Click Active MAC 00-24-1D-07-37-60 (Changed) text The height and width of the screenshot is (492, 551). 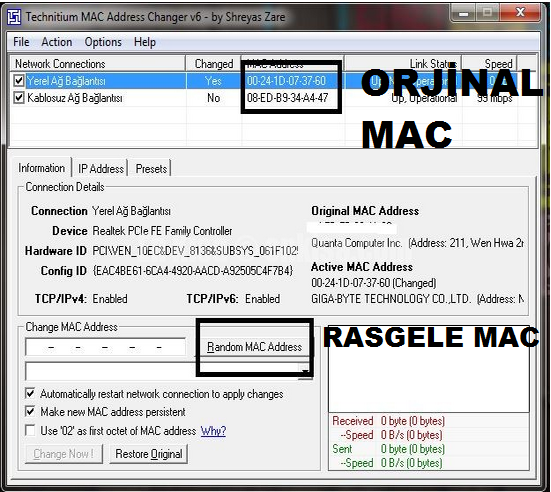(x=374, y=283)
